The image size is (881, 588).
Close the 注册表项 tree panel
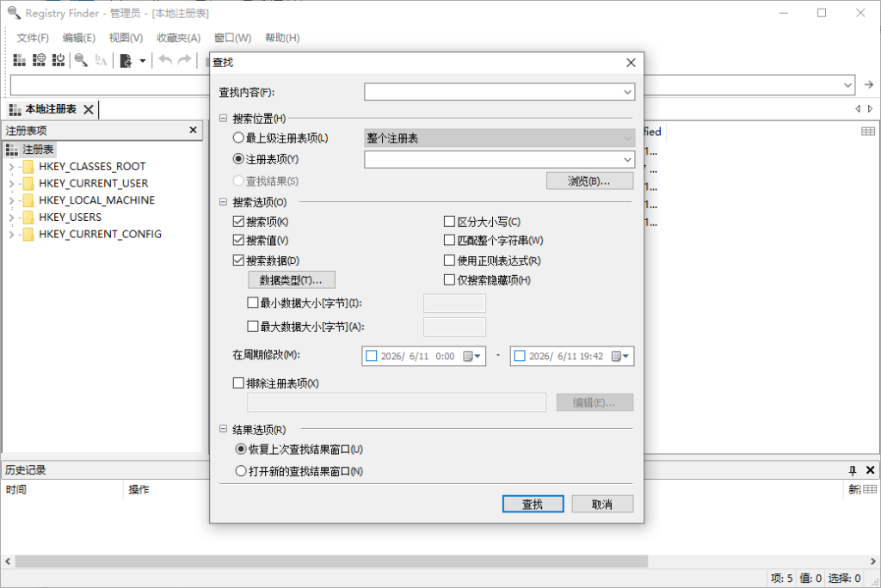coord(194,130)
